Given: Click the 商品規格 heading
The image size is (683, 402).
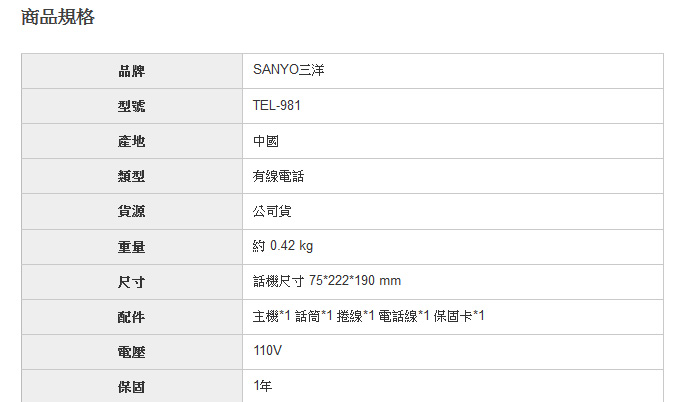Looking at the screenshot, I should point(58,17).
